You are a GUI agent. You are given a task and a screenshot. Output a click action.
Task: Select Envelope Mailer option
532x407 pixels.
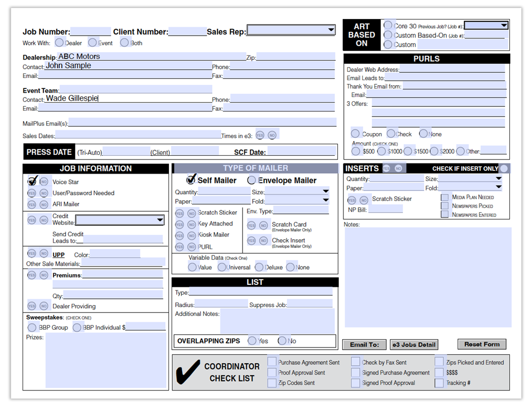coord(252,180)
